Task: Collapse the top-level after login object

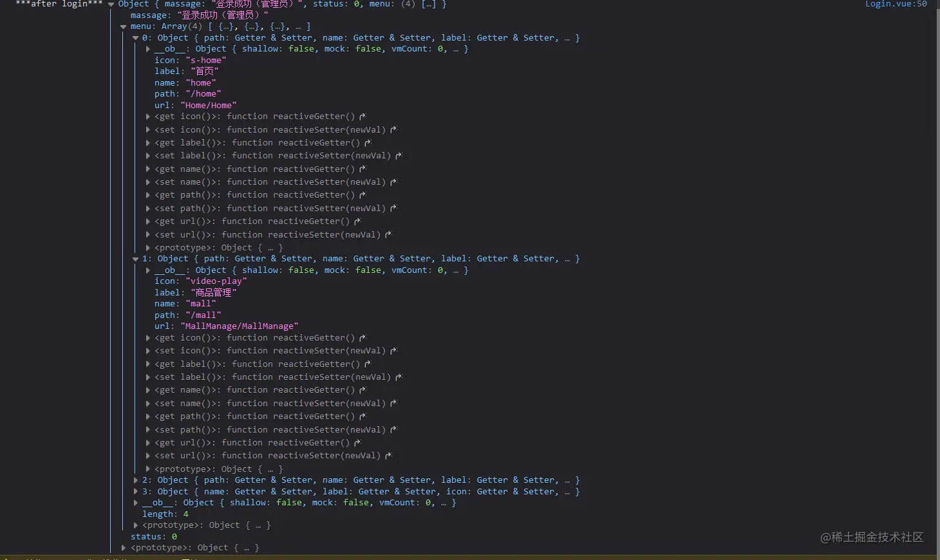Action: click(111, 5)
